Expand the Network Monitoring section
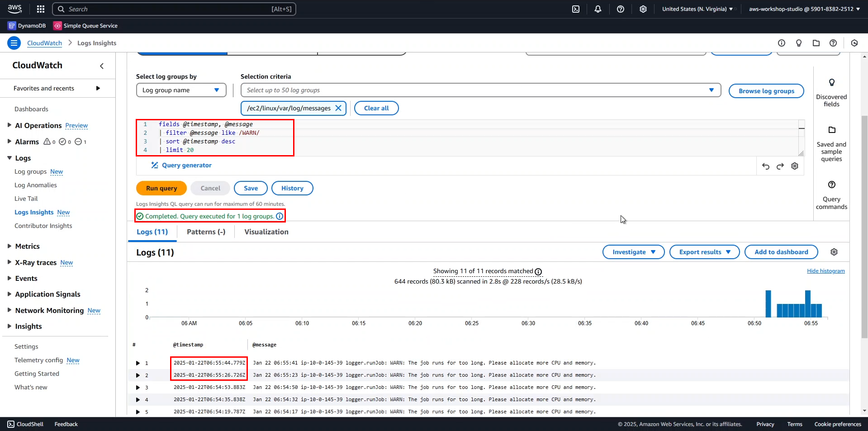 (x=9, y=310)
